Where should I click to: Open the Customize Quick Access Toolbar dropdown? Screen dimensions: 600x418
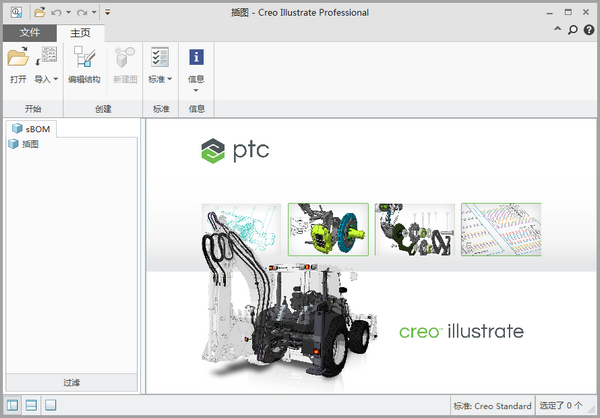click(x=107, y=12)
